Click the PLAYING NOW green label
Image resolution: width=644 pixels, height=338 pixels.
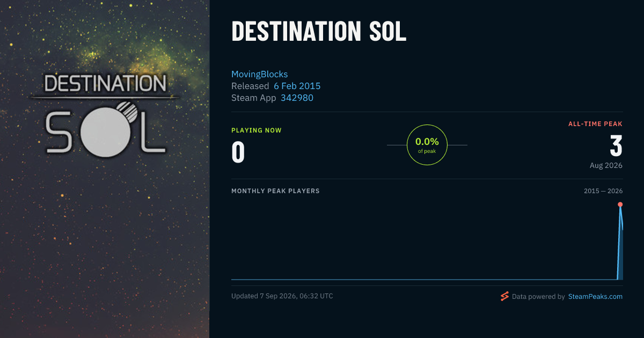(x=257, y=130)
